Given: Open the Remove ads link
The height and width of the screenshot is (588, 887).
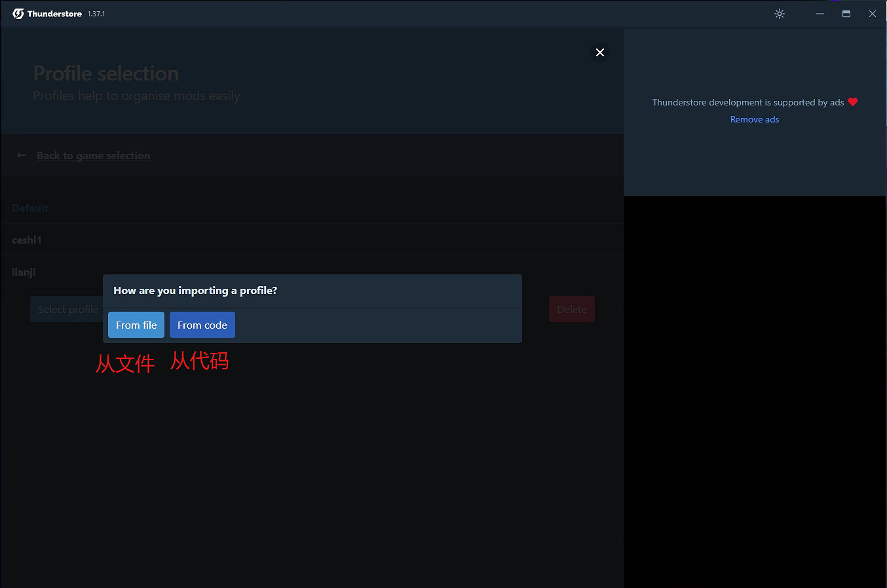Looking at the screenshot, I should click(755, 120).
